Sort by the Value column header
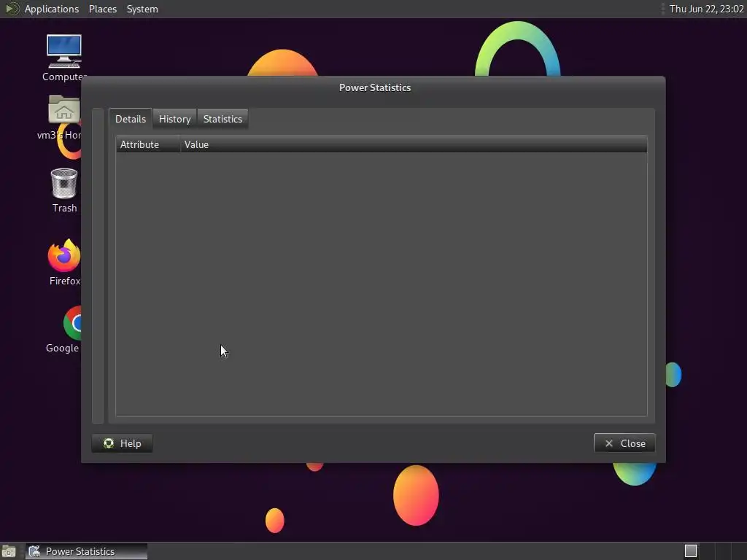The width and height of the screenshot is (747, 560). click(414, 144)
